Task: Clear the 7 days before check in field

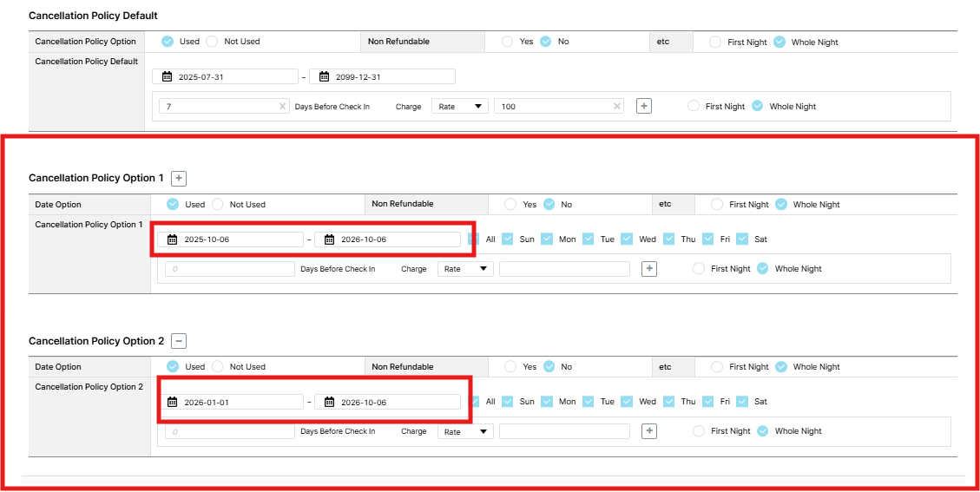Action: (282, 106)
